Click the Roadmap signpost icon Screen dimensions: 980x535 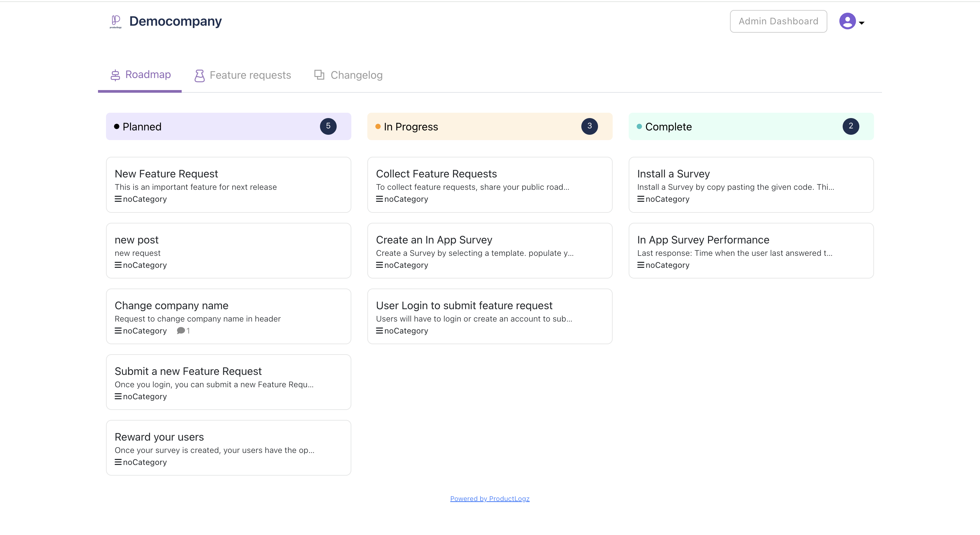coord(115,75)
